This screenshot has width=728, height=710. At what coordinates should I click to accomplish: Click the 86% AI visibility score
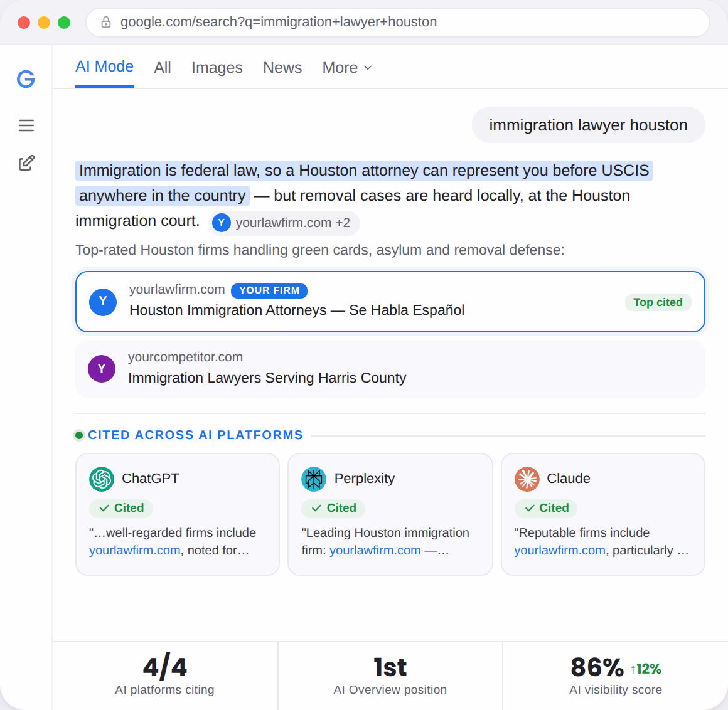616,676
